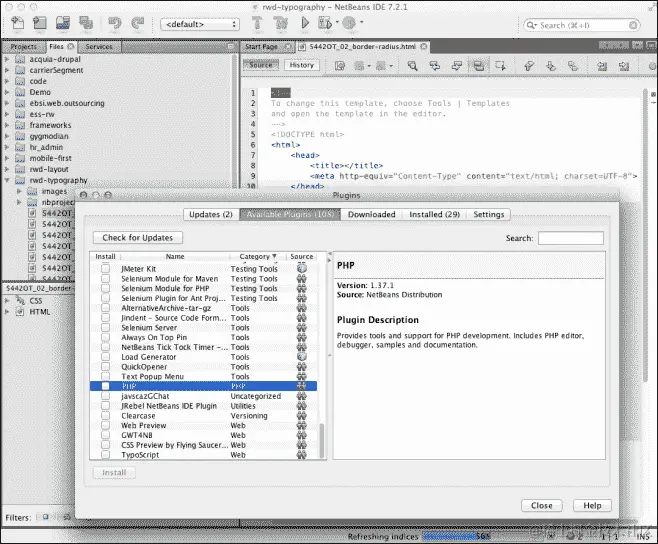
Task: Open the Downloaded plugins tab
Action: [371, 214]
